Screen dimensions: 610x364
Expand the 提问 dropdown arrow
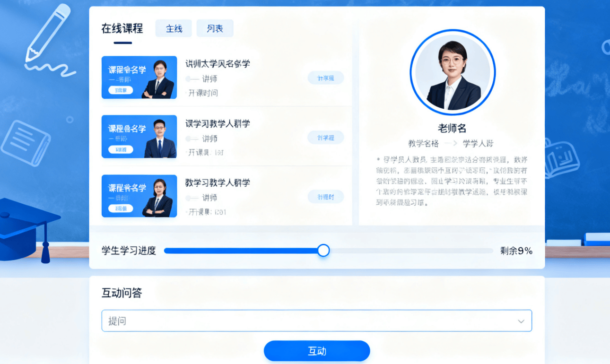521,321
